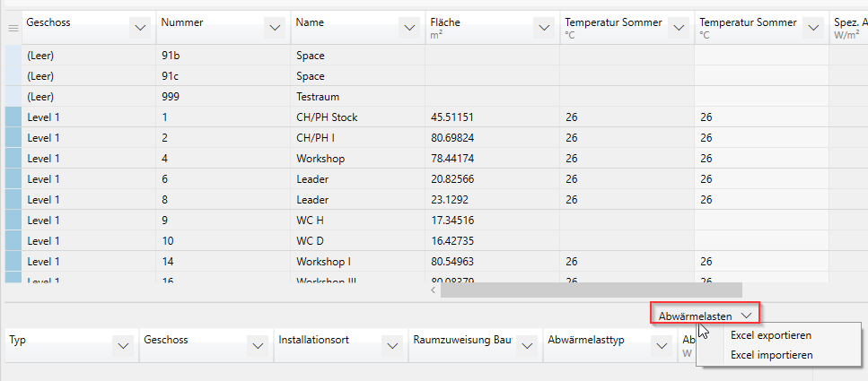Image resolution: width=868 pixels, height=381 pixels.
Task: Expand the Abwärmelasten dropdown menu
Action: pyautogui.click(x=705, y=316)
